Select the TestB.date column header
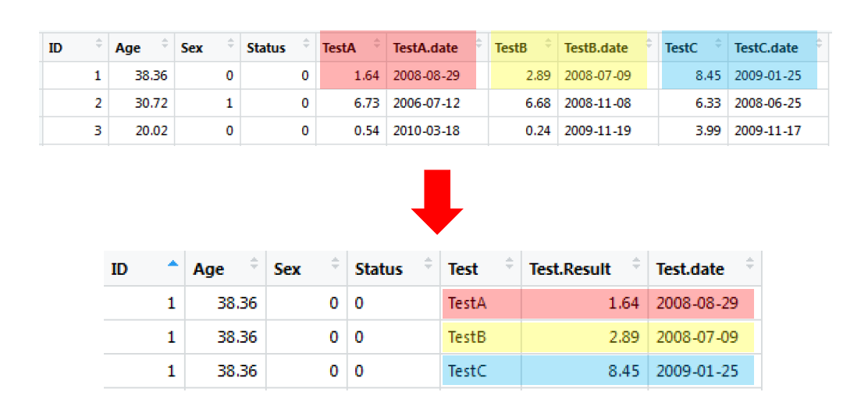The height and width of the screenshot is (410, 868). click(x=596, y=48)
